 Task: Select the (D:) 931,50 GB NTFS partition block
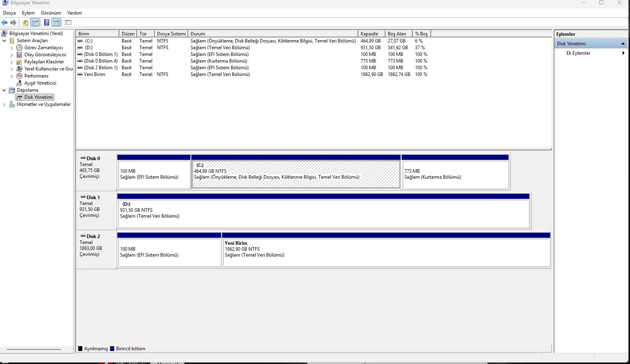click(323, 211)
